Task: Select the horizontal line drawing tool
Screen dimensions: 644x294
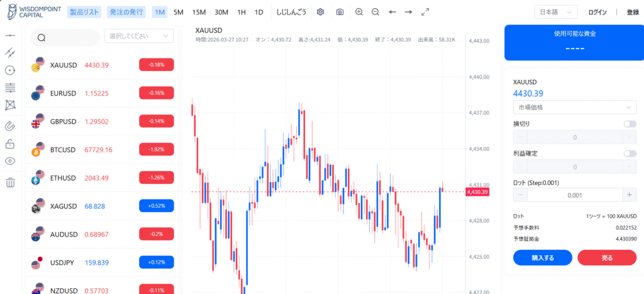Action: click(10, 36)
